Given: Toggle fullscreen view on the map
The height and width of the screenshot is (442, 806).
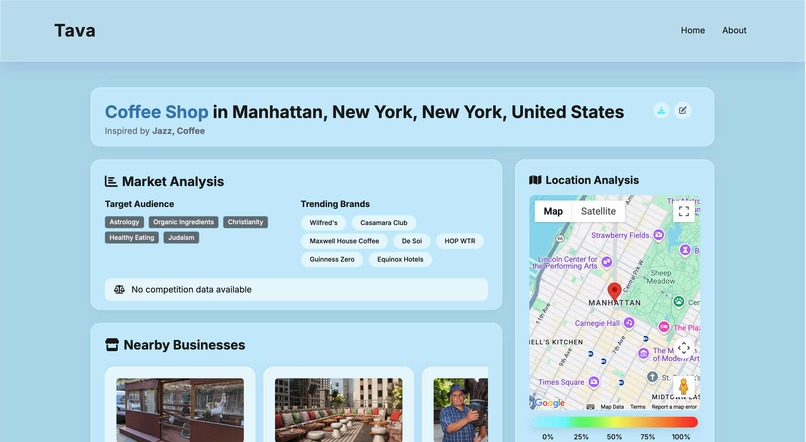Looking at the screenshot, I should tap(684, 211).
